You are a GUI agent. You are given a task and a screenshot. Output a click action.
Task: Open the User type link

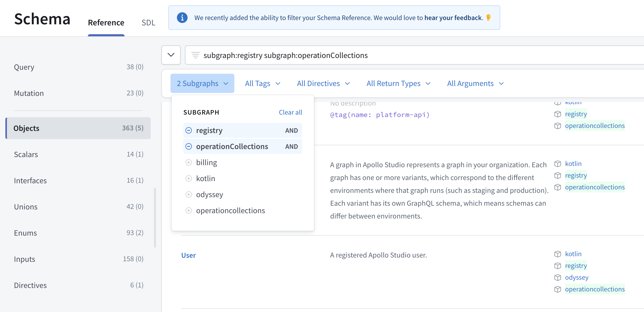tap(188, 255)
